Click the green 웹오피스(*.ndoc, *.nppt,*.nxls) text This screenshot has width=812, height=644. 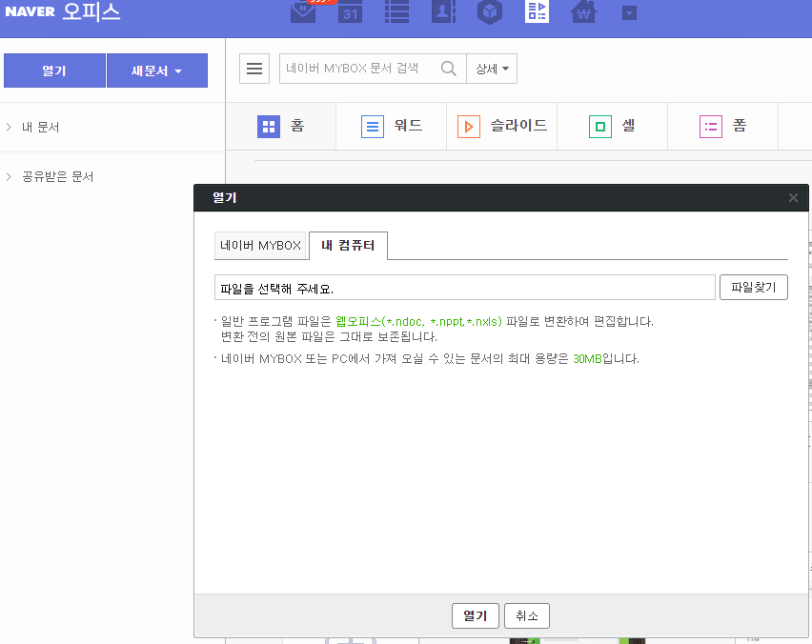point(418,321)
